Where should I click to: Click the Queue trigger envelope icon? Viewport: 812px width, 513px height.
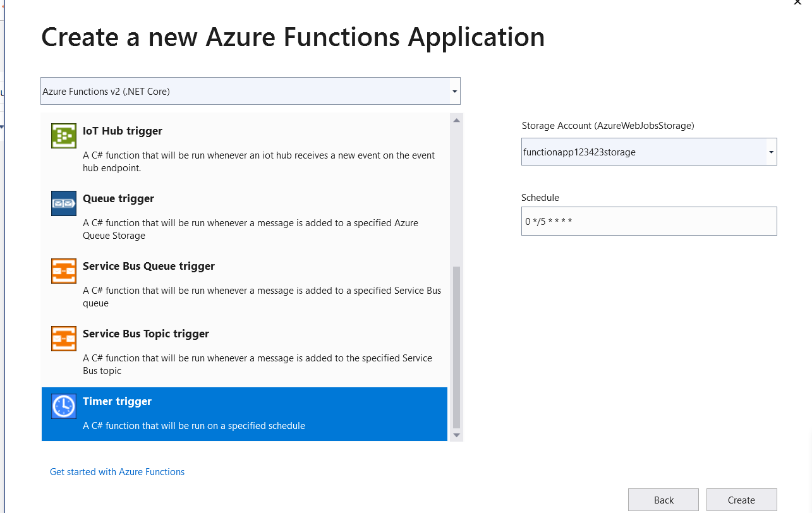tap(63, 203)
